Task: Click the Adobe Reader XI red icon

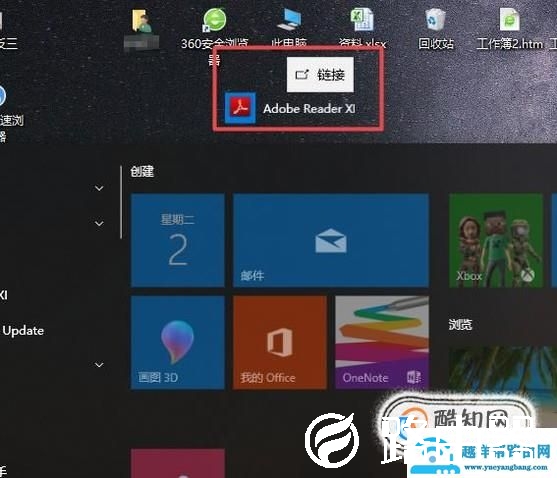Action: pos(240,108)
